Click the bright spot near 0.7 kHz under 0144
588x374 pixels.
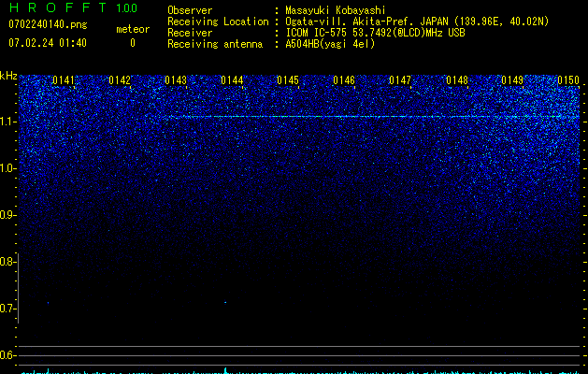pos(225,302)
